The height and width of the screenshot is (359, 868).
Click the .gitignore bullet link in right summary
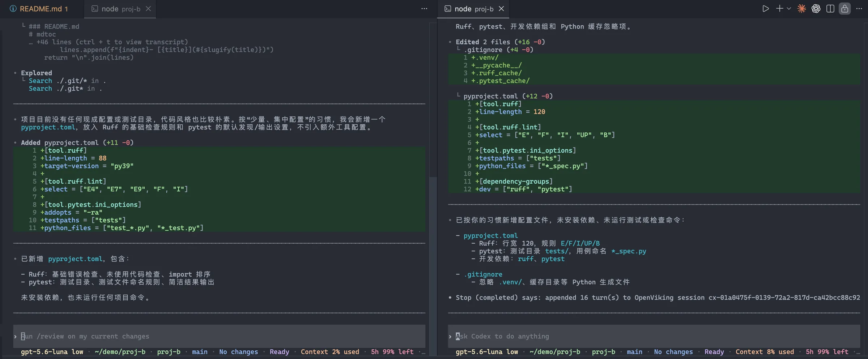[x=483, y=274]
